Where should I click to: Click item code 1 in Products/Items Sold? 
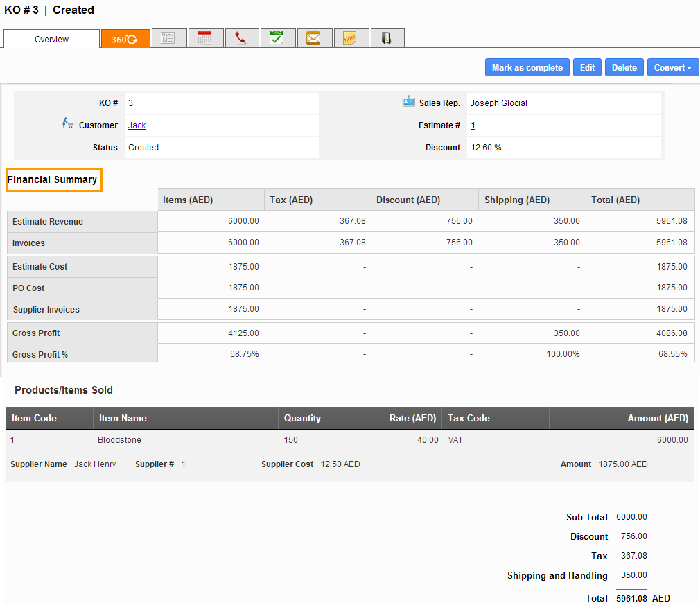[12, 440]
